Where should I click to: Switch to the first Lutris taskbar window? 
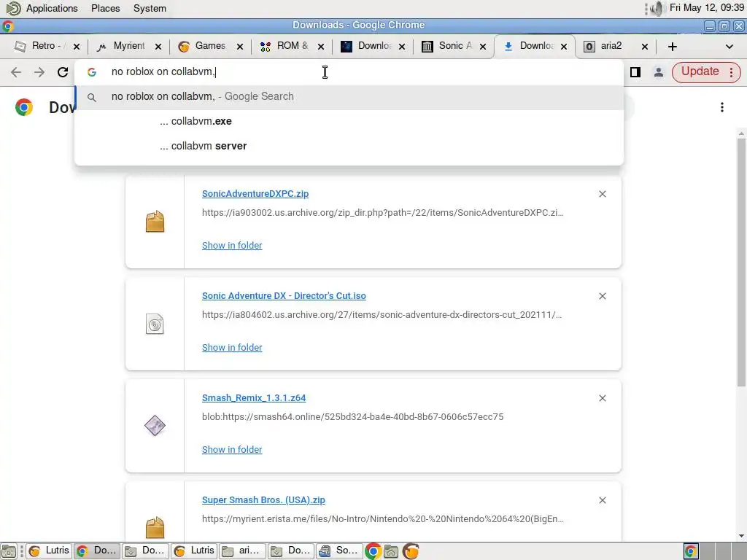(49, 551)
